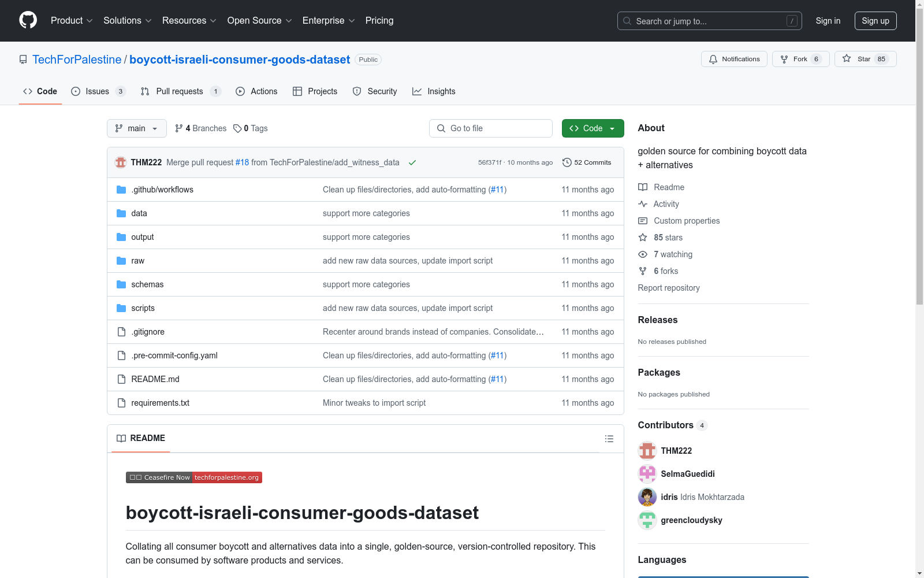Click greencloudysky contributor avatar
Screen dimensions: 924x578
click(647, 520)
